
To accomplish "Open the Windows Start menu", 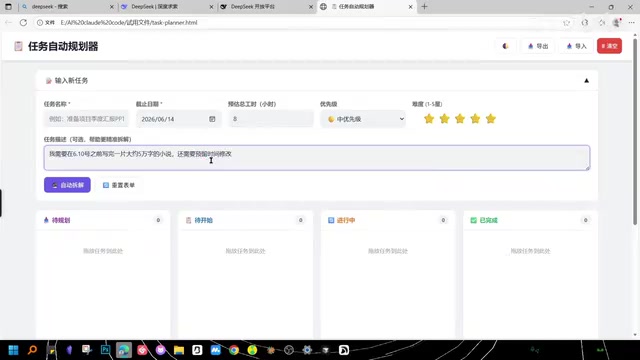I will 13,350.
